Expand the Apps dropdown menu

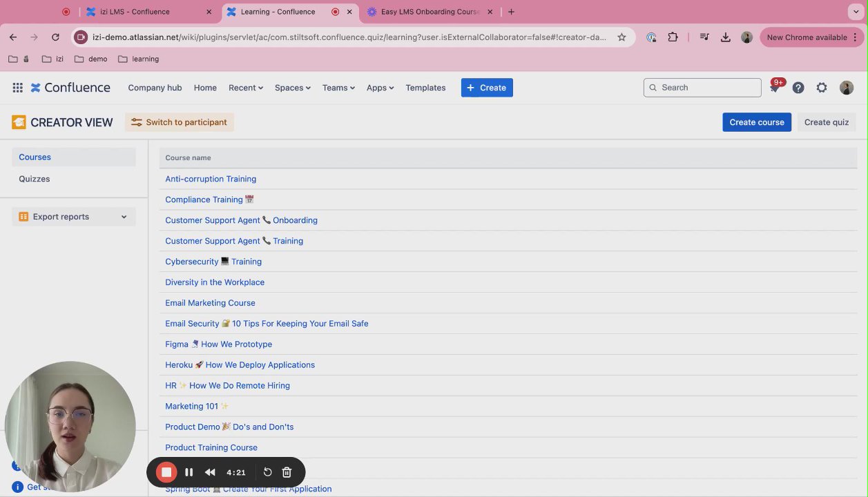click(x=380, y=88)
